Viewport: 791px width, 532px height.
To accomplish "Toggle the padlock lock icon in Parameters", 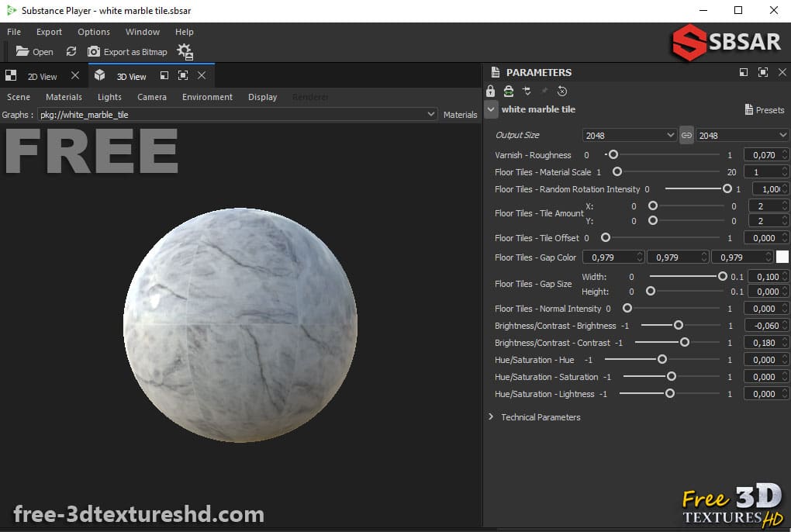I will click(x=490, y=91).
